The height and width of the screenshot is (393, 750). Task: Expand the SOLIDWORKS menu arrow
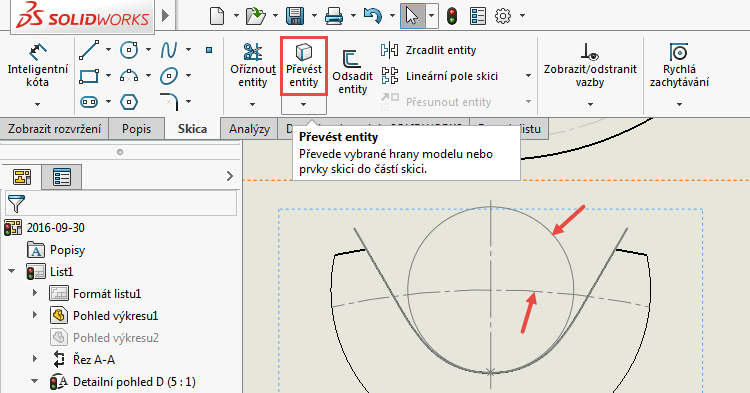[165, 16]
